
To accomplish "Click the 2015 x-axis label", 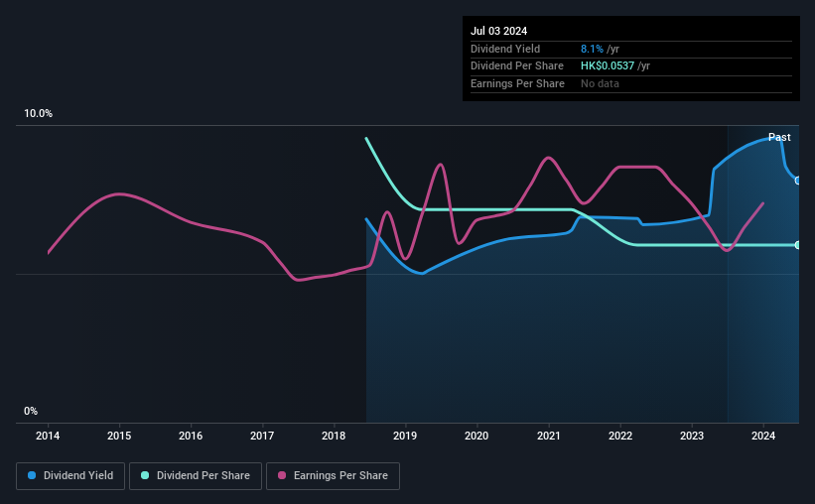I will [x=119, y=436].
